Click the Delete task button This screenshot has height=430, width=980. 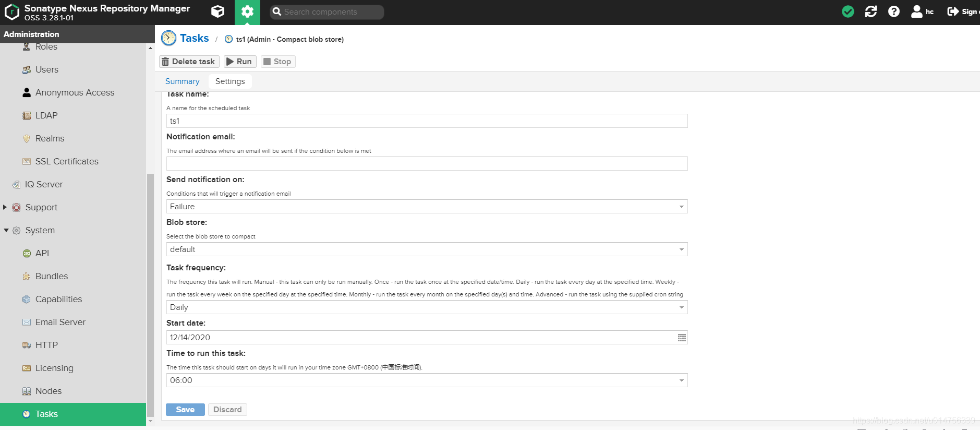click(x=189, y=62)
